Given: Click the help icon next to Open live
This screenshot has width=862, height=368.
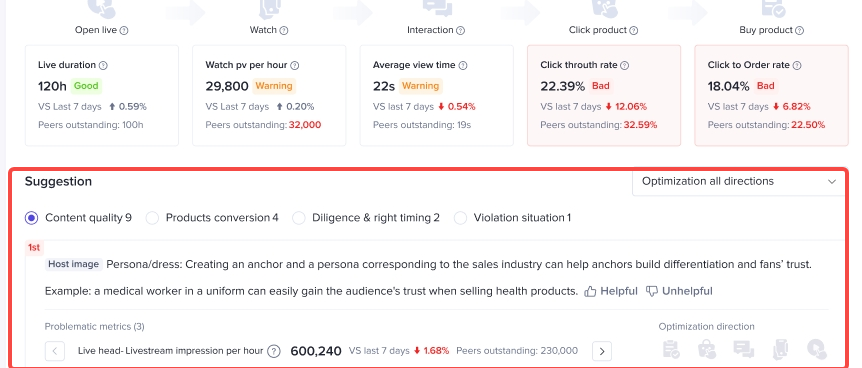Looking at the screenshot, I should (x=124, y=30).
